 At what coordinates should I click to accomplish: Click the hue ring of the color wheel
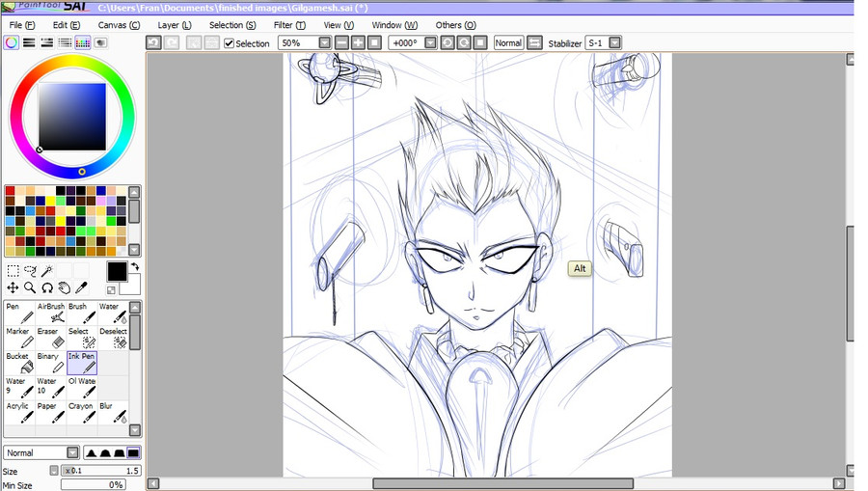click(x=72, y=61)
